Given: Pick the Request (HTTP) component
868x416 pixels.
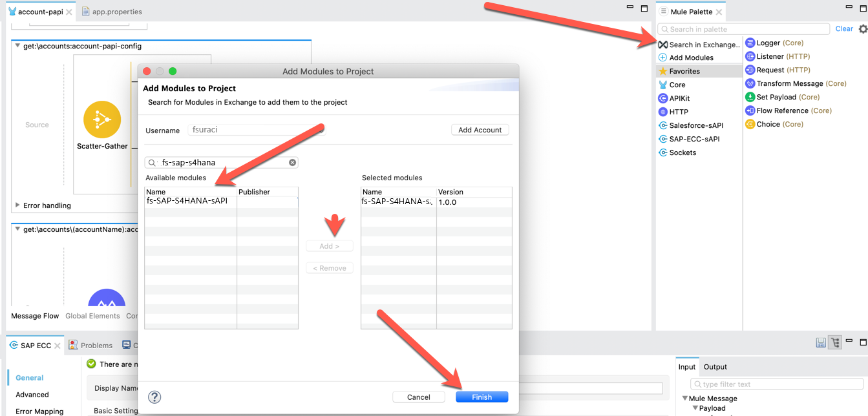Looking at the screenshot, I should 778,70.
